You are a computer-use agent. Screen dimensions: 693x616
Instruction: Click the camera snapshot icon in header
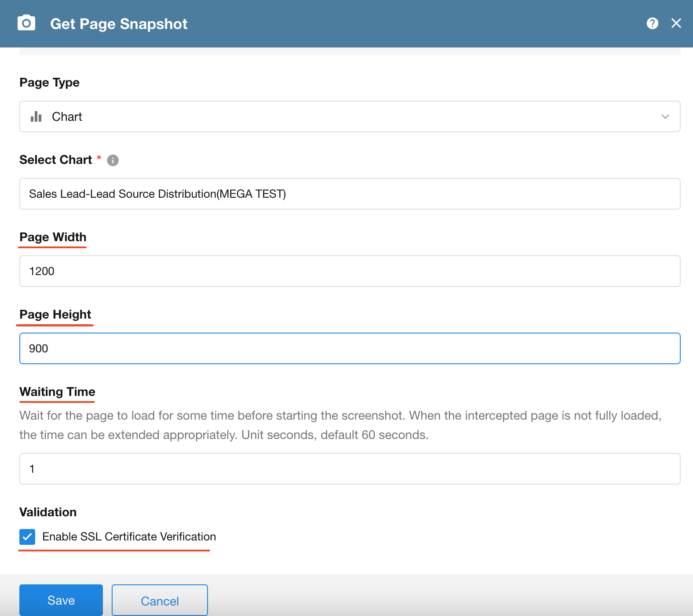[x=26, y=23]
